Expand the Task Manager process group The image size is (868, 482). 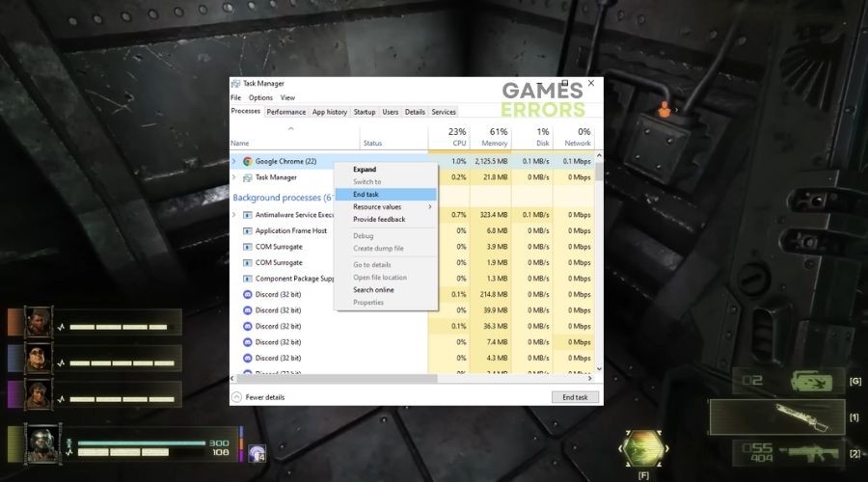pos(234,177)
